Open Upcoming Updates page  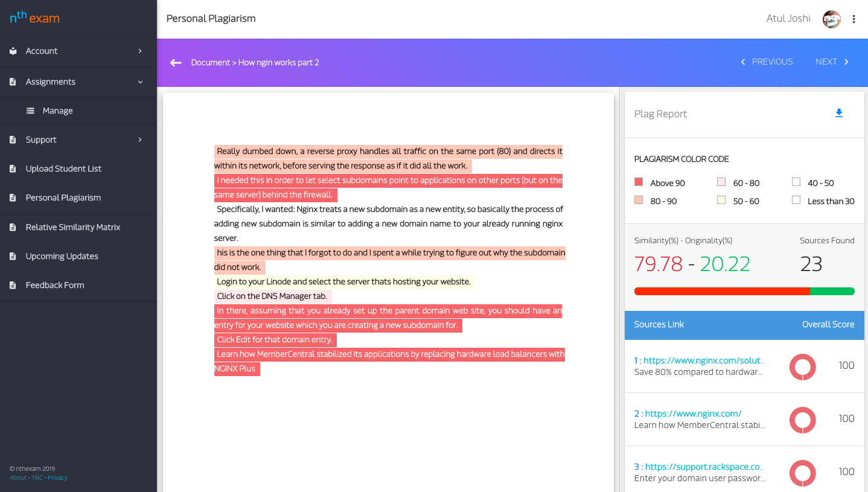[x=78, y=257]
